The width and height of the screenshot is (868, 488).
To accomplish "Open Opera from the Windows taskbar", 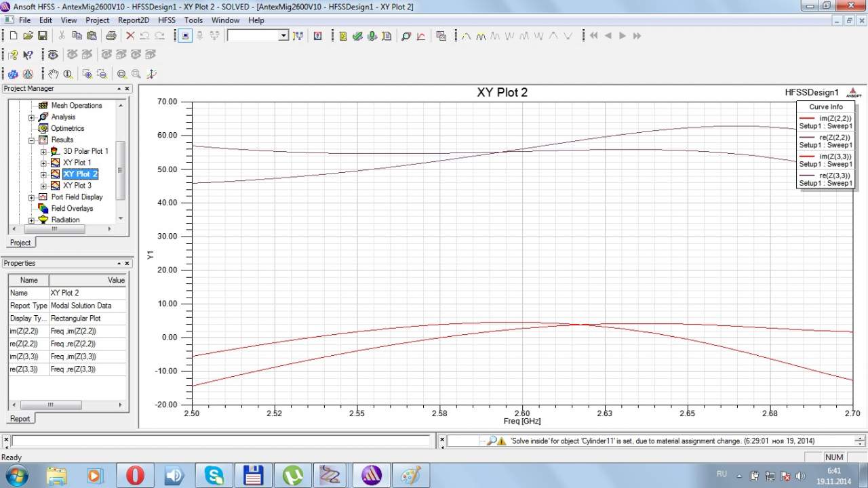I will 135,475.
